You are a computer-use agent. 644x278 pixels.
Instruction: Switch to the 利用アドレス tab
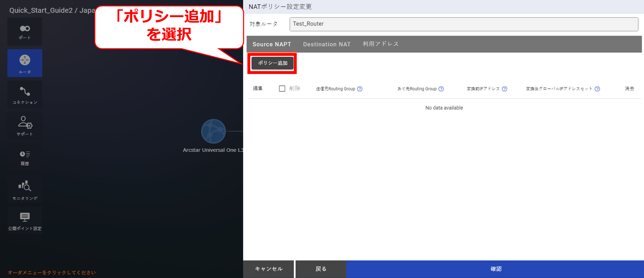[380, 44]
